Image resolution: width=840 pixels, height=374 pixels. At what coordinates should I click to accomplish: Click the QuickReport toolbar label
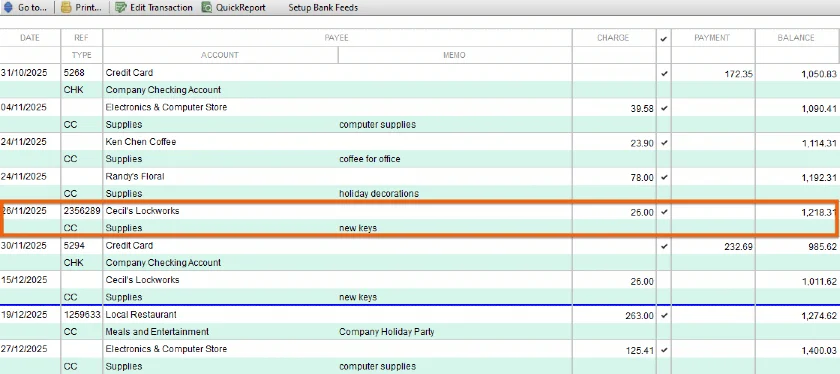(241, 8)
